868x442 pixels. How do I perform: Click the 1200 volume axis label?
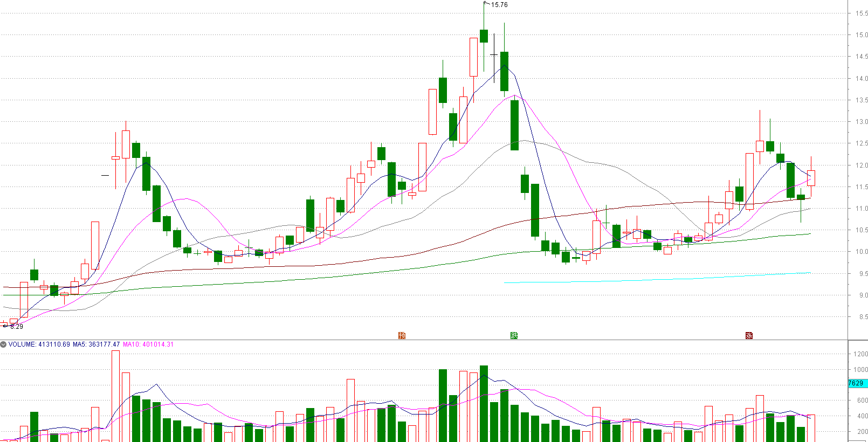pyautogui.click(x=860, y=354)
